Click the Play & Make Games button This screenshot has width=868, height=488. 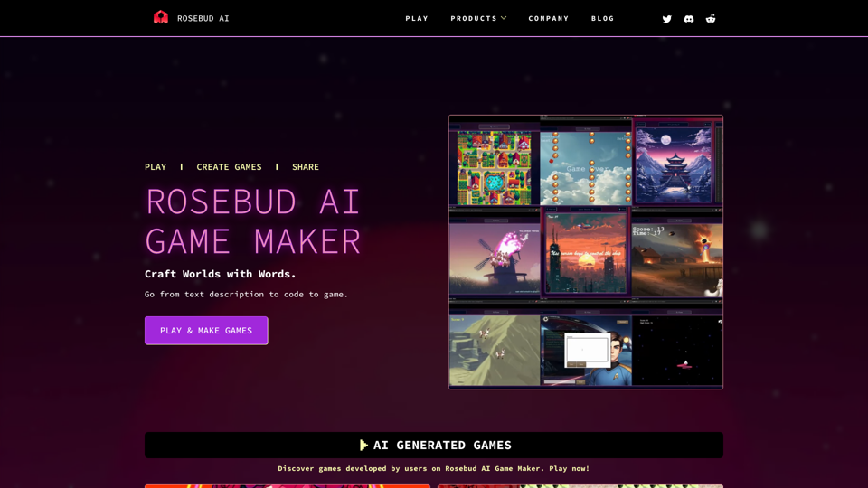point(206,331)
